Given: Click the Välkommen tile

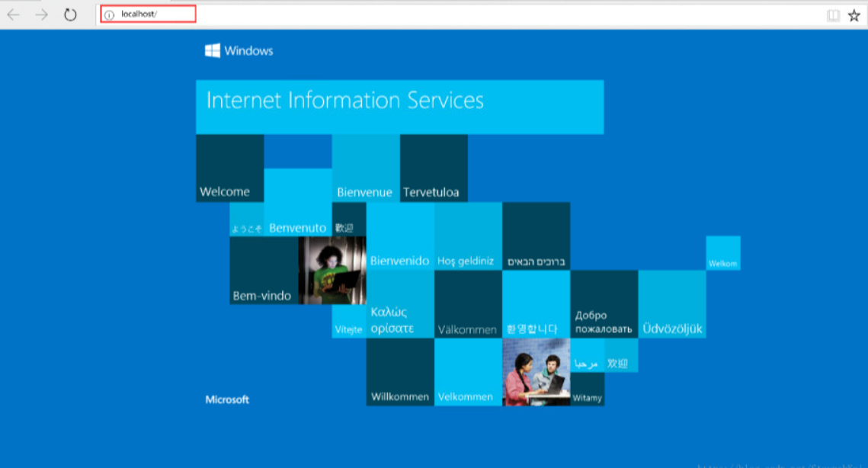Looking at the screenshot, I should (469, 304).
